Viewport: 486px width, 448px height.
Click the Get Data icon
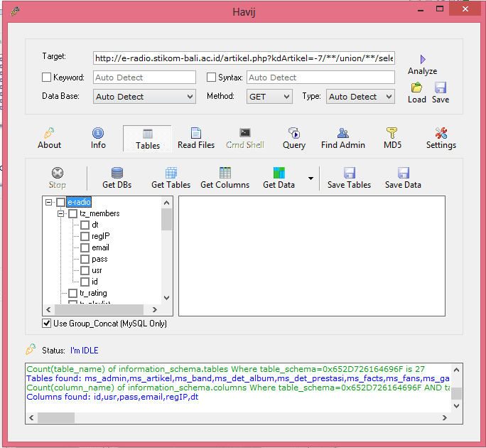(x=279, y=173)
